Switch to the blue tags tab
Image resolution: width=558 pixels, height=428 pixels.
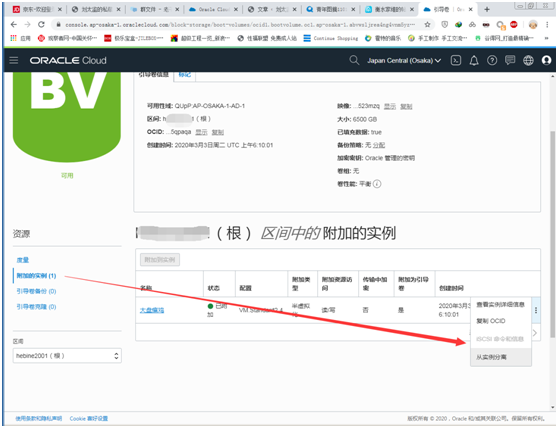pyautogui.click(x=185, y=75)
